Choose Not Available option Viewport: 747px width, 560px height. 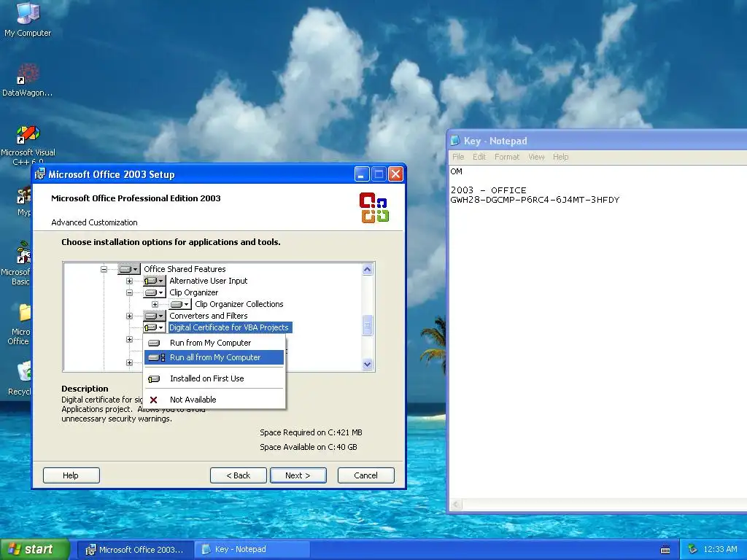pos(214,400)
